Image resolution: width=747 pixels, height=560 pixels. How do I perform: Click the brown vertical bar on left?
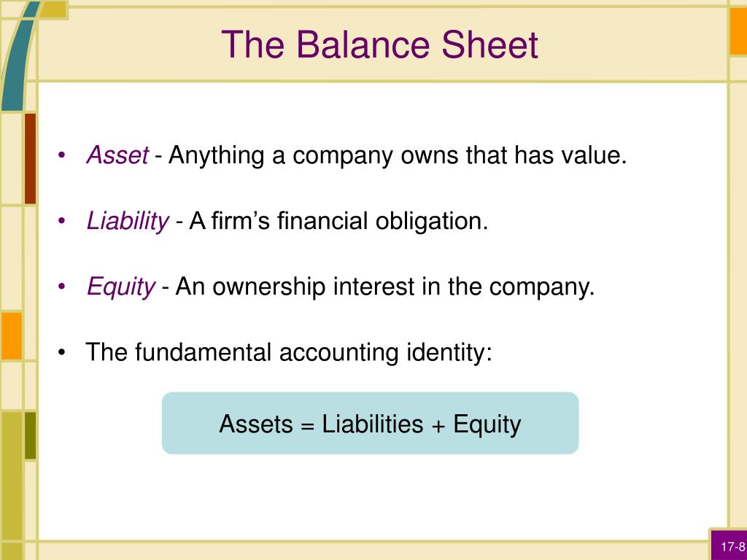click(x=30, y=158)
